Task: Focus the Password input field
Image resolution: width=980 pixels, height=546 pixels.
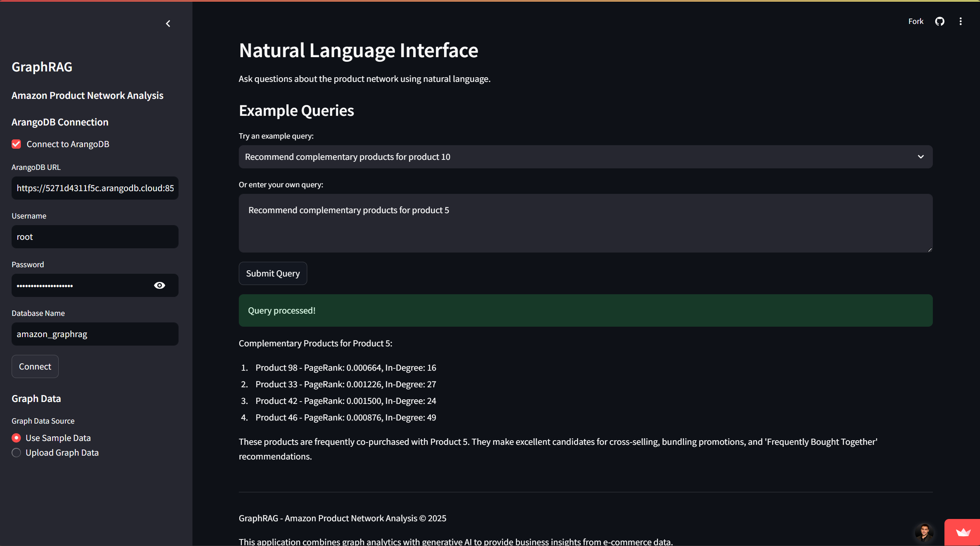Action: click(x=81, y=285)
